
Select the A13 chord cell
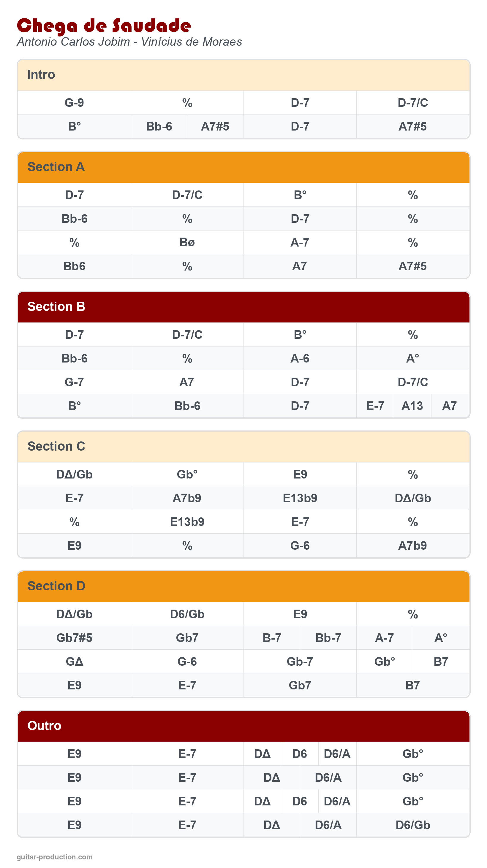coord(412,406)
